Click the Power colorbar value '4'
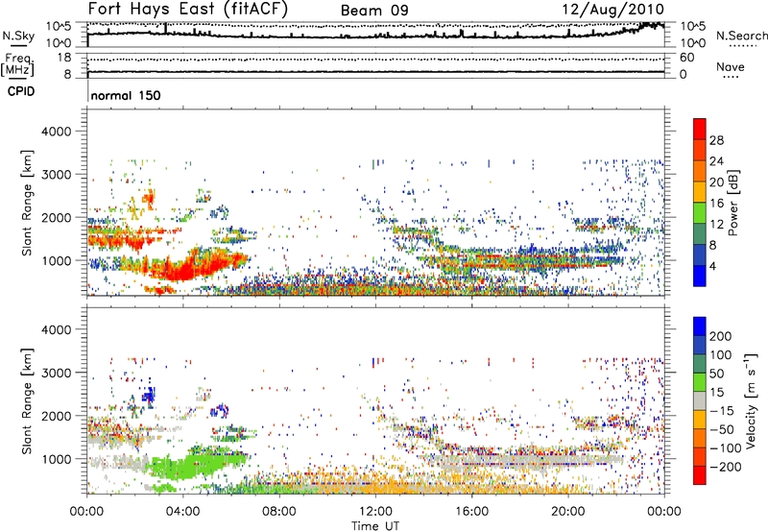This screenshot has width=768, height=532. coord(713,267)
